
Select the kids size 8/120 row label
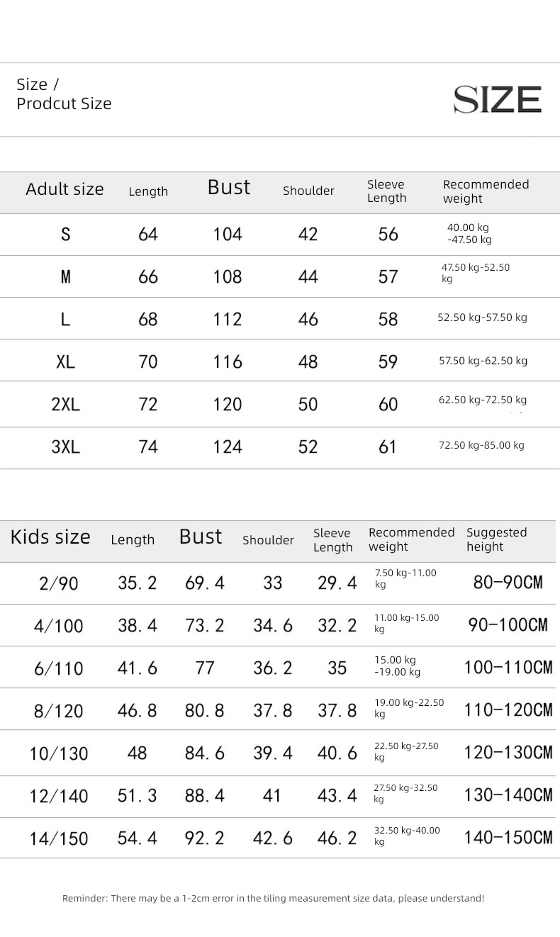pyautogui.click(x=59, y=711)
